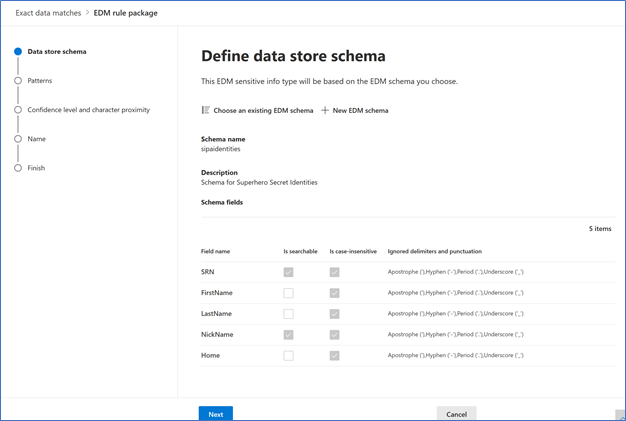This screenshot has height=421, width=626.
Task: Click the Finish step circle
Action: pyautogui.click(x=18, y=168)
